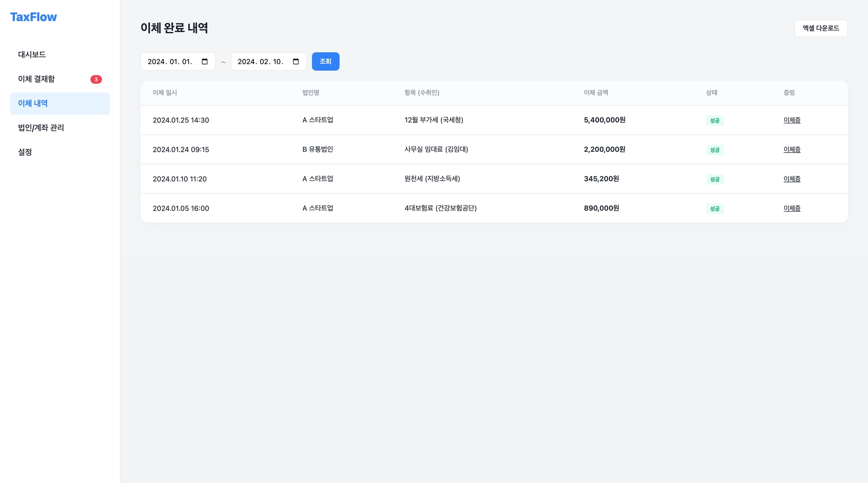View 이체증 for 4대보험료 transfer
Image resolution: width=868 pixels, height=483 pixels.
point(792,208)
